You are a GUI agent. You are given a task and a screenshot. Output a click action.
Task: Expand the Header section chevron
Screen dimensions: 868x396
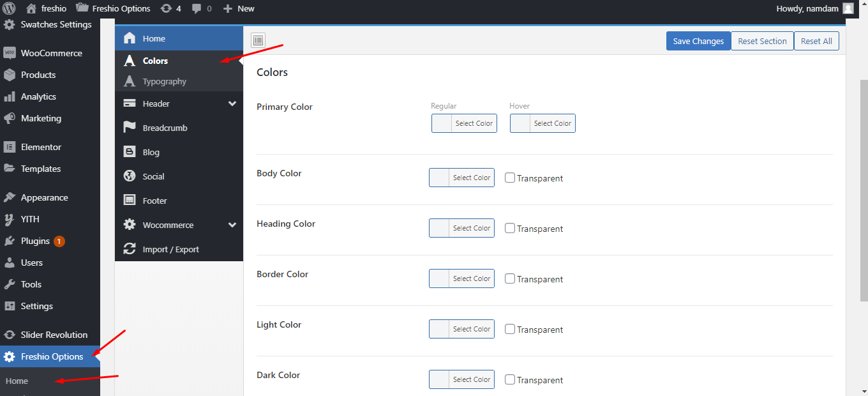[x=232, y=103]
